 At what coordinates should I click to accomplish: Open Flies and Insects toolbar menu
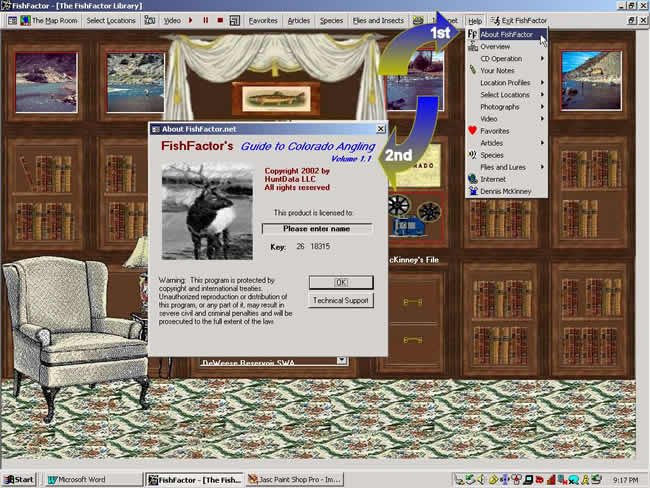378,20
